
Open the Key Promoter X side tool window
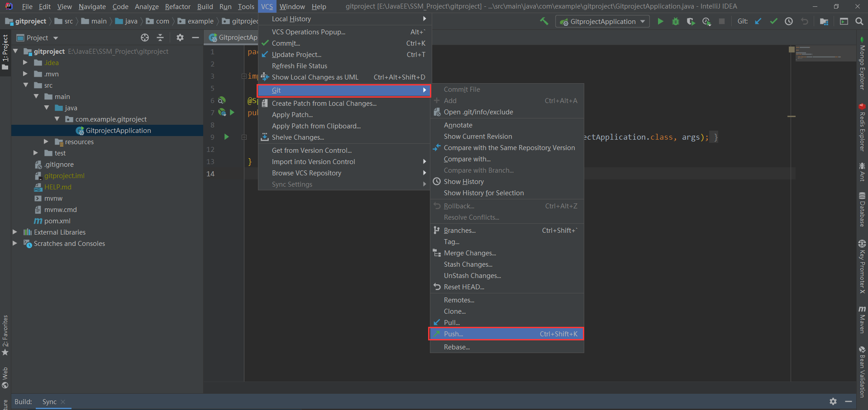862,267
